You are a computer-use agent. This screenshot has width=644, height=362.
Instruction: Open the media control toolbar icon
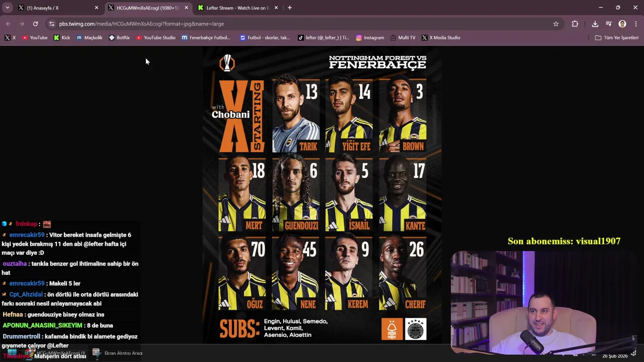pyautogui.click(x=609, y=24)
